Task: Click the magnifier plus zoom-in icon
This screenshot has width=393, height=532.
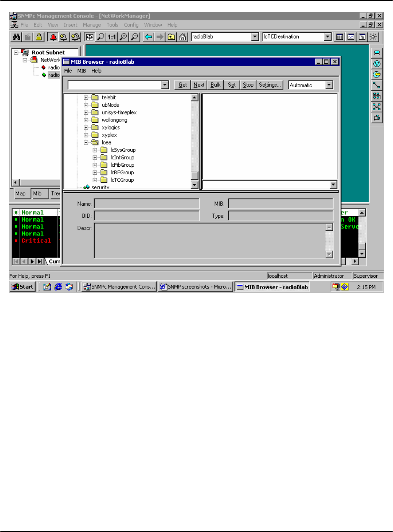Action: 123,37
